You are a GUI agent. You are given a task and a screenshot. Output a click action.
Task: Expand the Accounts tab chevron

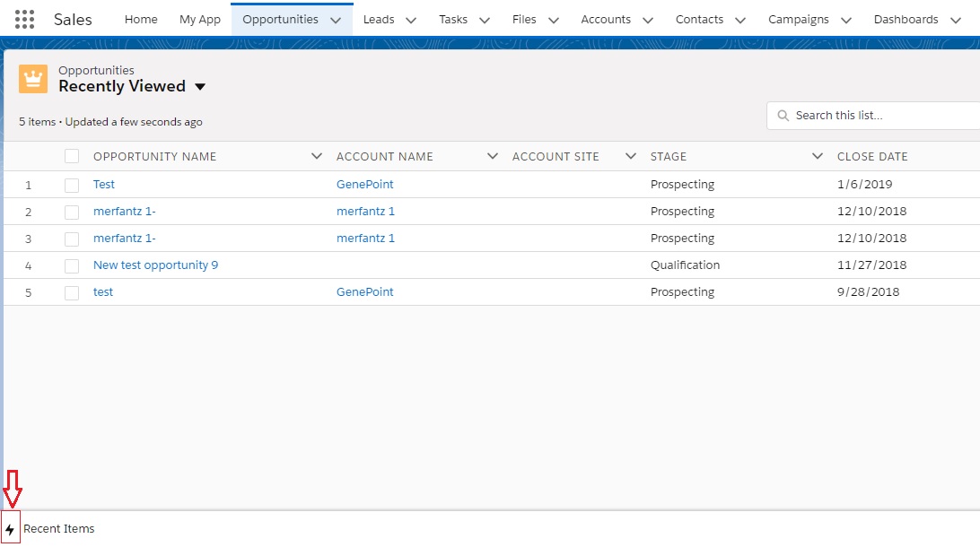point(649,19)
